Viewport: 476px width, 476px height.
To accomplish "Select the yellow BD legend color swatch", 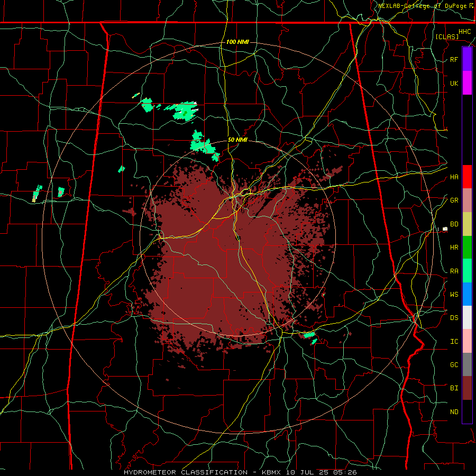I will 467,224.
